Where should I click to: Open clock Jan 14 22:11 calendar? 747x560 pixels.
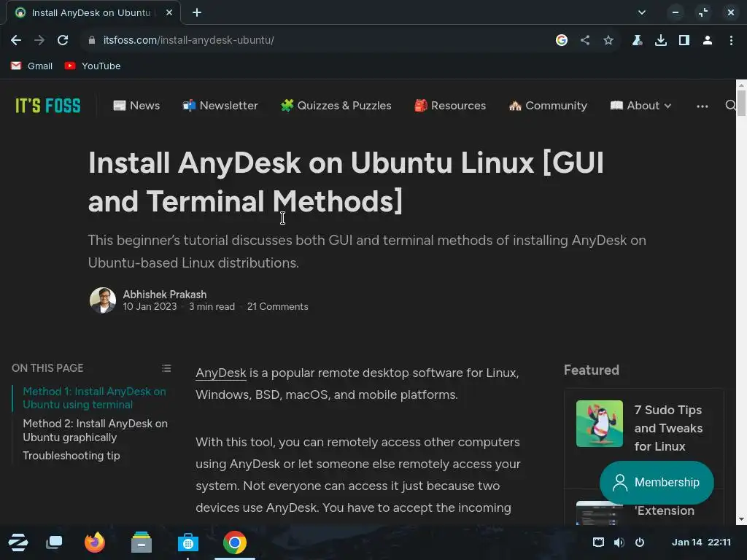point(701,542)
